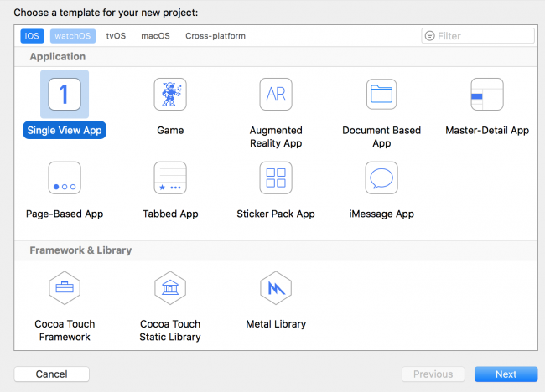Click the Page-Based App label
This screenshot has height=392, width=545.
[x=65, y=214]
